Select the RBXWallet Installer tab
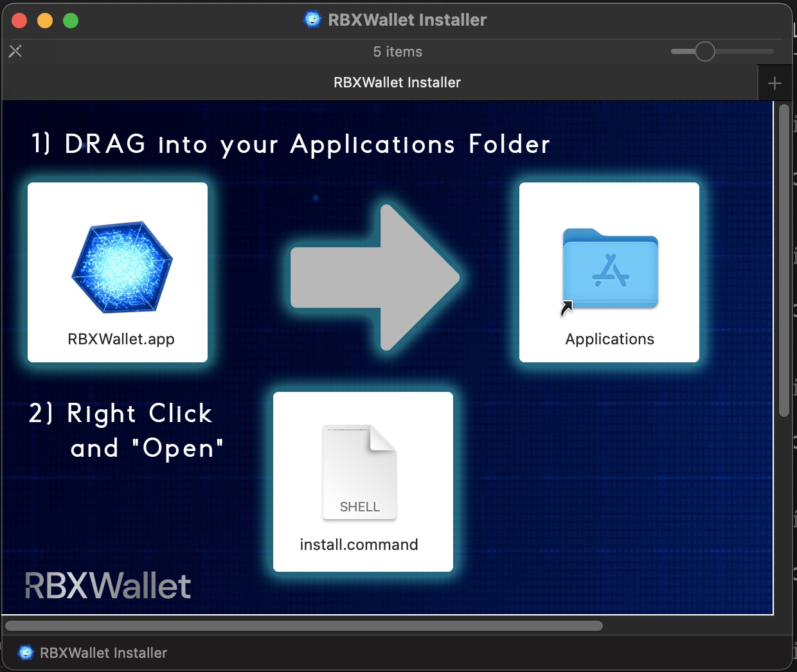 click(381, 83)
